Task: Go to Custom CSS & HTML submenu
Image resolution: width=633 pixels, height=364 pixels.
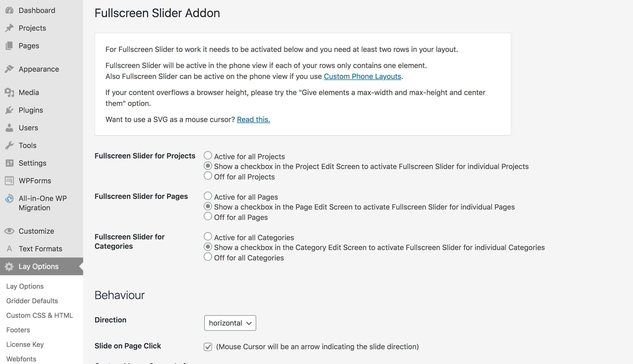Action: 39,315
